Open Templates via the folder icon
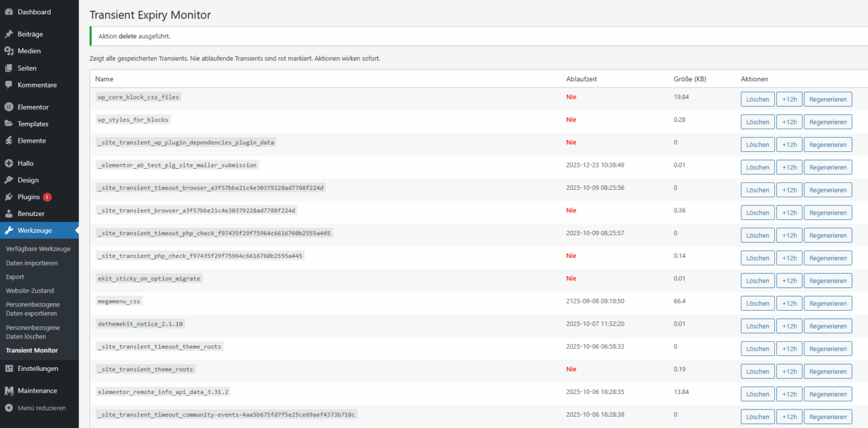The height and width of the screenshot is (428, 868). coord(9,124)
